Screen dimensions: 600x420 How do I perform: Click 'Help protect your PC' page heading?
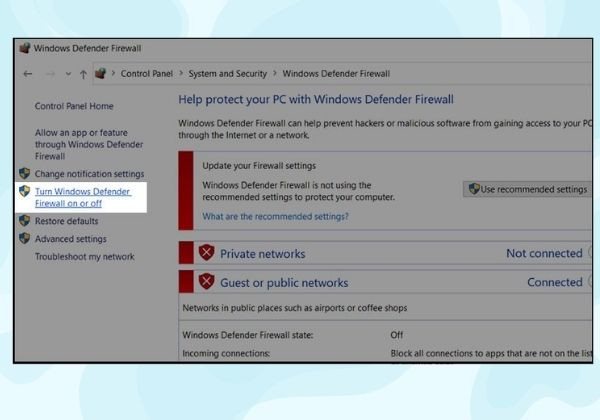coord(316,99)
